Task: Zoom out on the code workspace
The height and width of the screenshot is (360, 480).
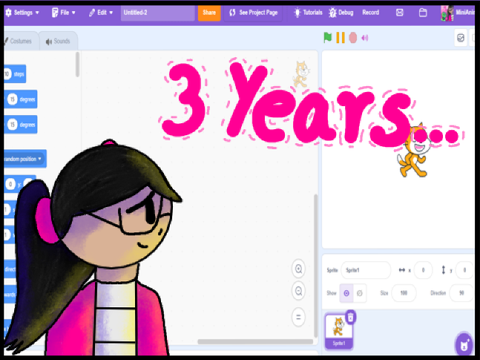Action: (298, 291)
